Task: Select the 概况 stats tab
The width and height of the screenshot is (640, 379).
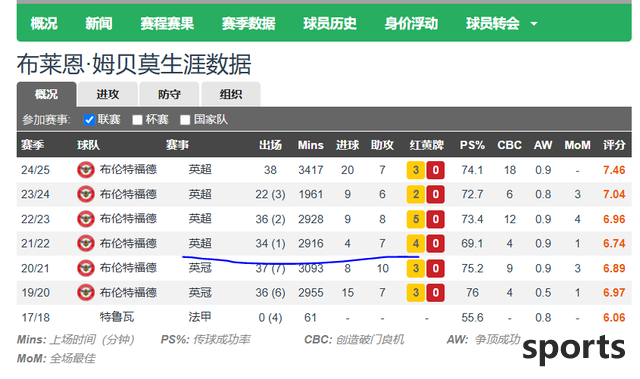Action: (x=46, y=94)
